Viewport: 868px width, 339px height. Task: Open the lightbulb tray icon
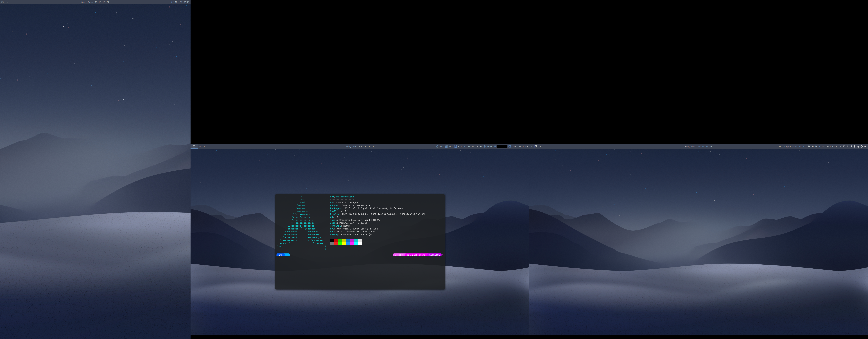[x=851, y=146]
